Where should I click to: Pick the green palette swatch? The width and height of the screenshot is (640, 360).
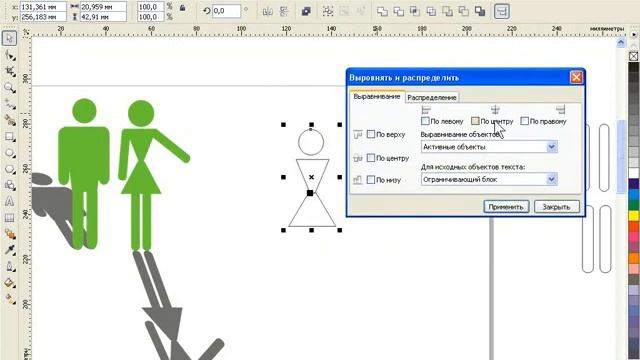point(633,205)
